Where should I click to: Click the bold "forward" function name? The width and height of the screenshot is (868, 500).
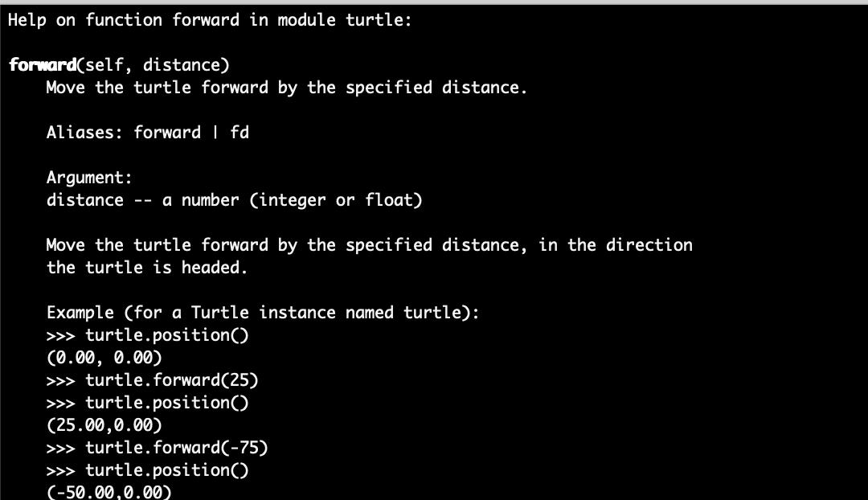coord(42,65)
